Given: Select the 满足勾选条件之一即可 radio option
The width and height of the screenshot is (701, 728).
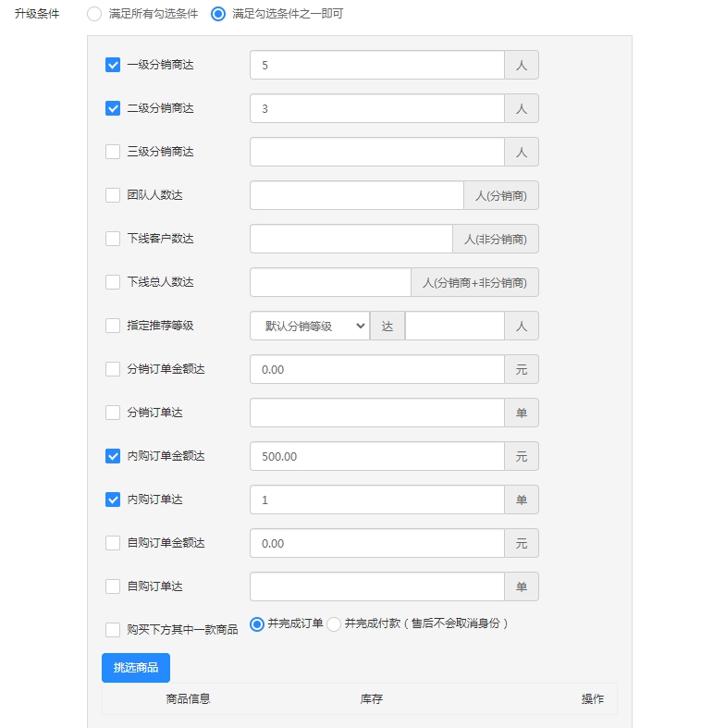Looking at the screenshot, I should click(218, 14).
